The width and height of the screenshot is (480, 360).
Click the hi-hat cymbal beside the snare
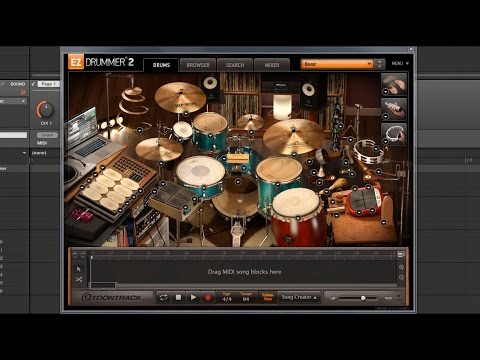point(159,149)
